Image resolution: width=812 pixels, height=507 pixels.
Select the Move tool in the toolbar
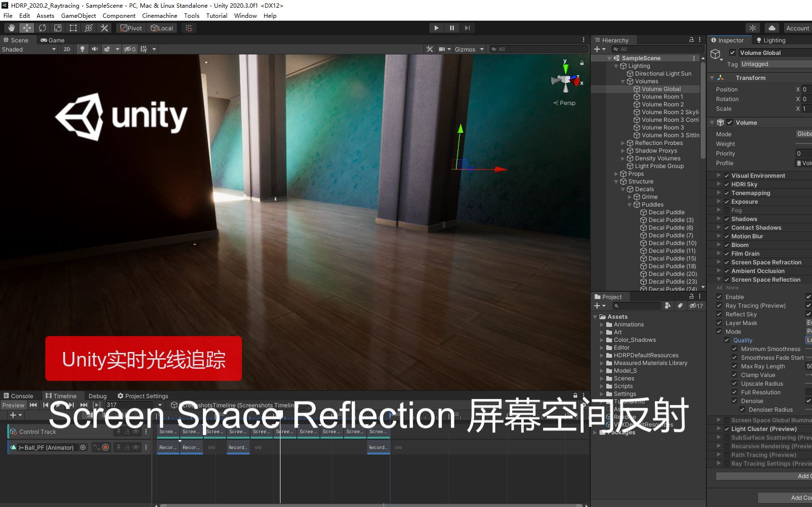pyautogui.click(x=27, y=28)
